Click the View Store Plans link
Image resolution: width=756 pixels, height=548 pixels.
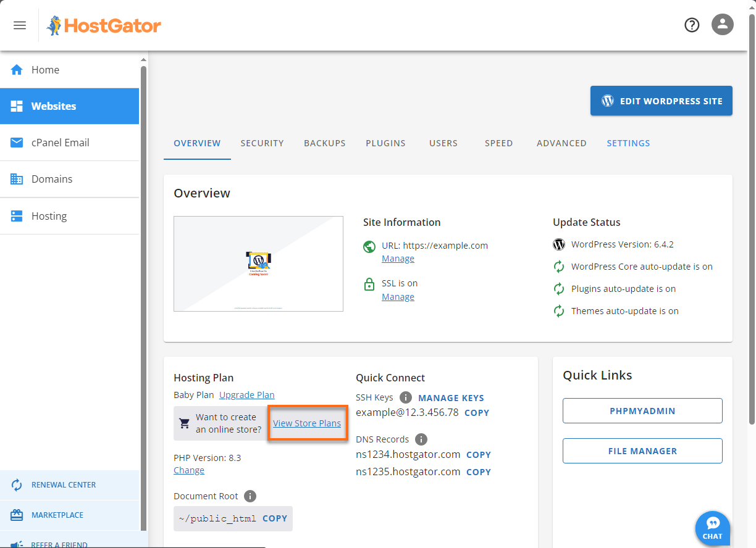point(308,423)
